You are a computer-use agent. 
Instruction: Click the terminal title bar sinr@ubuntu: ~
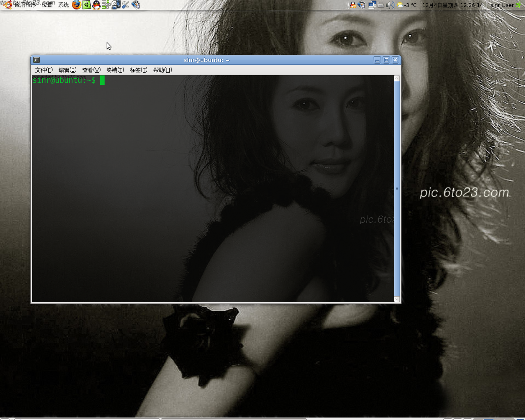point(207,60)
